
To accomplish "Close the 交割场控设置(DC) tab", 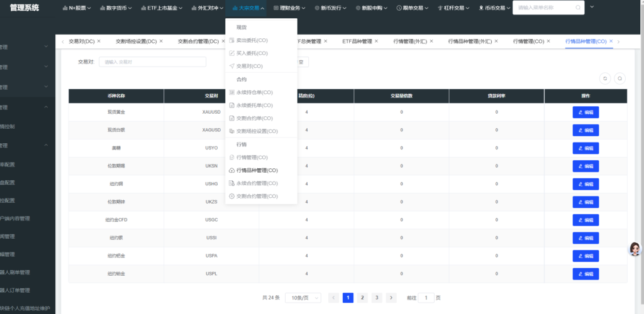I will pyautogui.click(x=161, y=41).
